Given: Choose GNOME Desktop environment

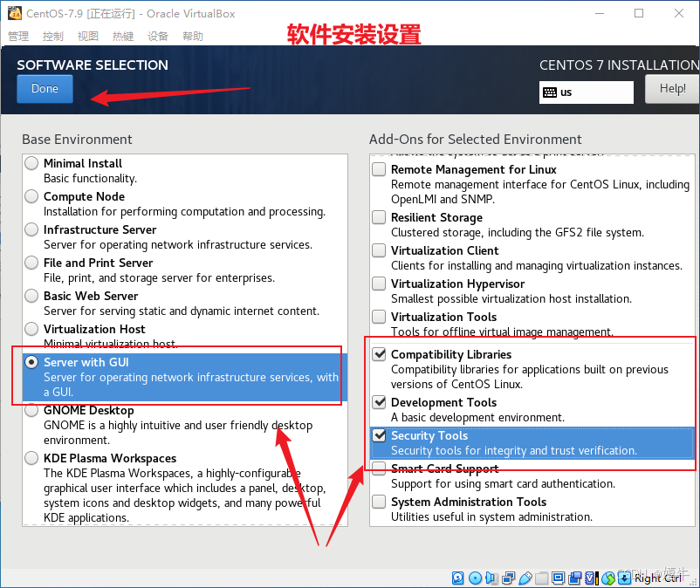Looking at the screenshot, I should point(31,410).
